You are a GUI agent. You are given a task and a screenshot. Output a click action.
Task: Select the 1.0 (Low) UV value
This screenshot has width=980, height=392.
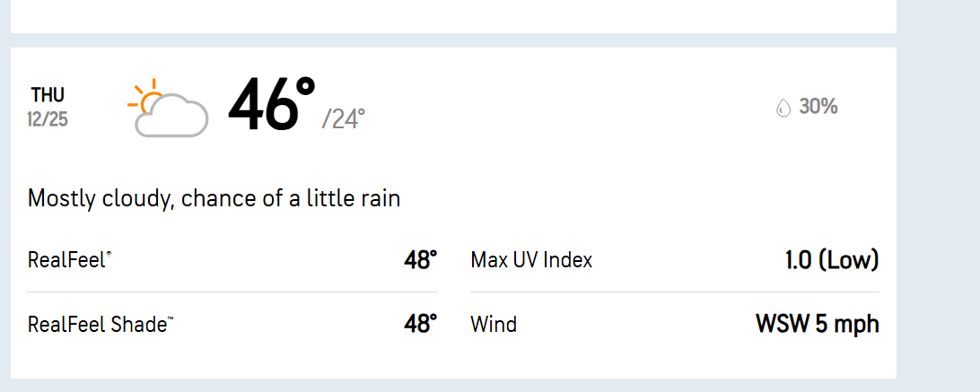point(832,261)
